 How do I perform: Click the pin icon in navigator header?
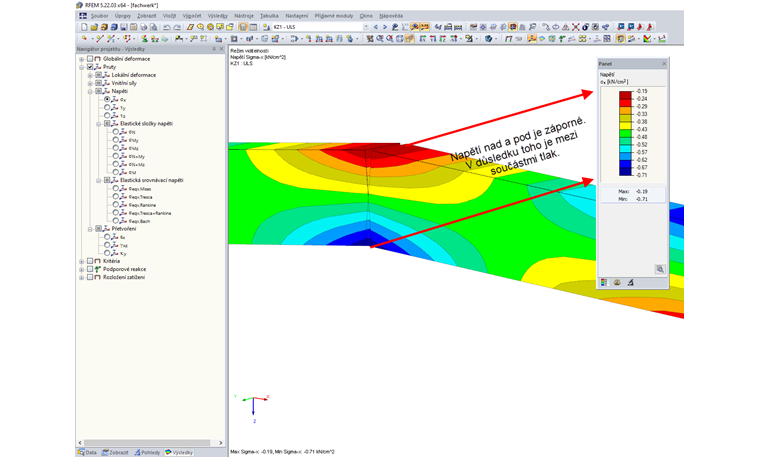214,49
